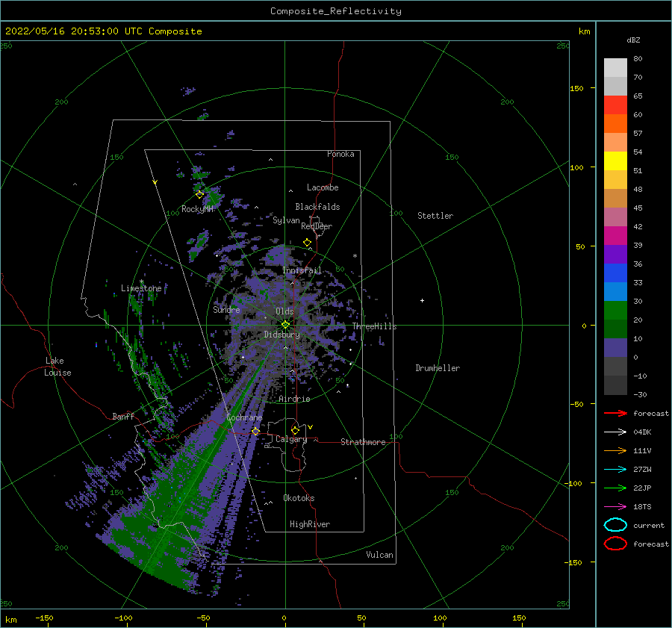Click the Vulcan town label
Screen dimensions: 672x628
tap(379, 555)
